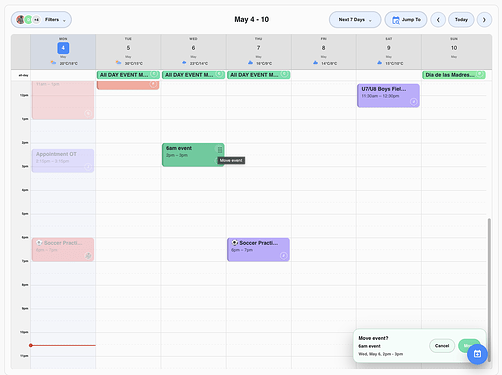Click the Move event drag handle icon
The image size is (502, 375).
click(220, 150)
